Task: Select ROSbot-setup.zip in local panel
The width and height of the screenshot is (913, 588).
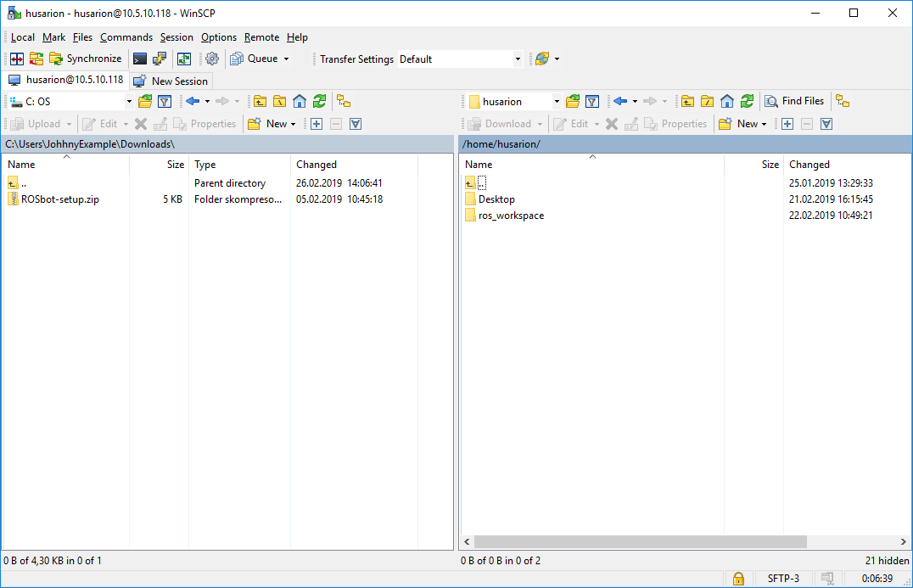Action: tap(53, 199)
